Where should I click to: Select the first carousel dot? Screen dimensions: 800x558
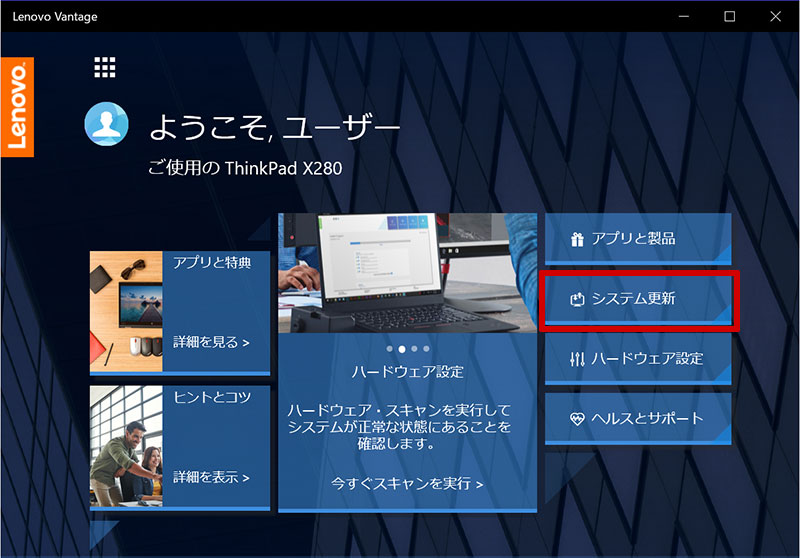(x=390, y=349)
